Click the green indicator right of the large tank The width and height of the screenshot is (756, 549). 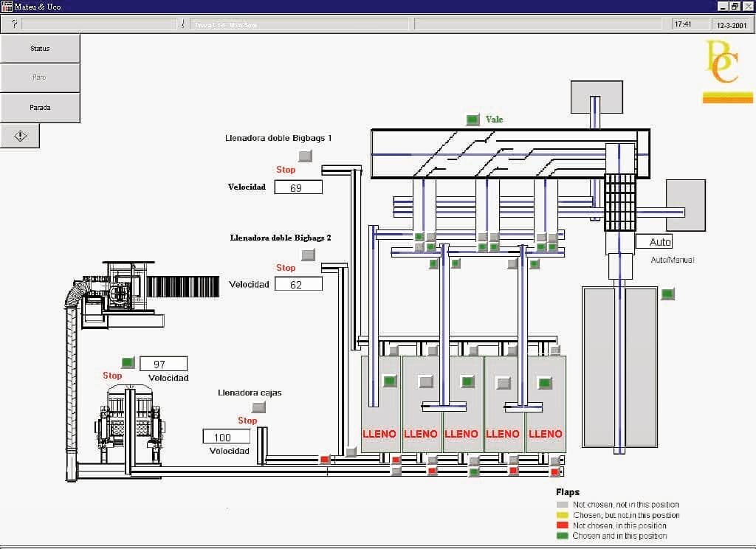667,294
